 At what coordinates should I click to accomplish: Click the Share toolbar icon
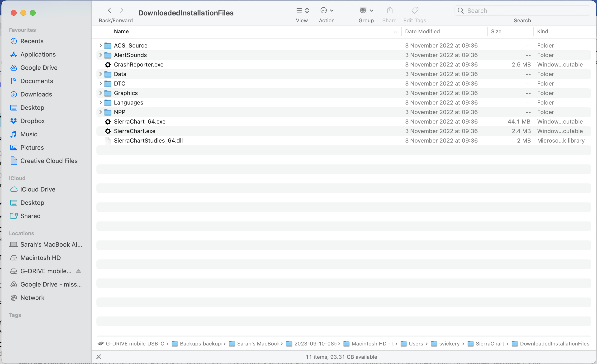click(389, 10)
